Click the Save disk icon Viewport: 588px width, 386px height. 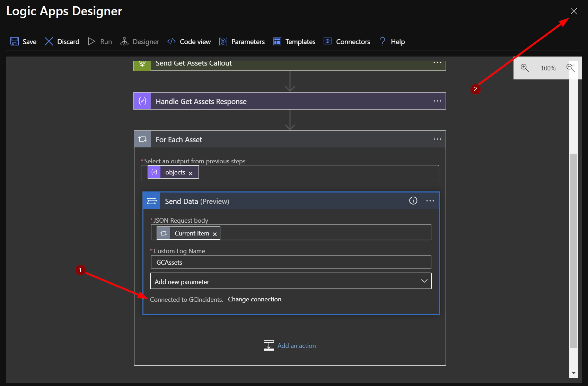15,42
